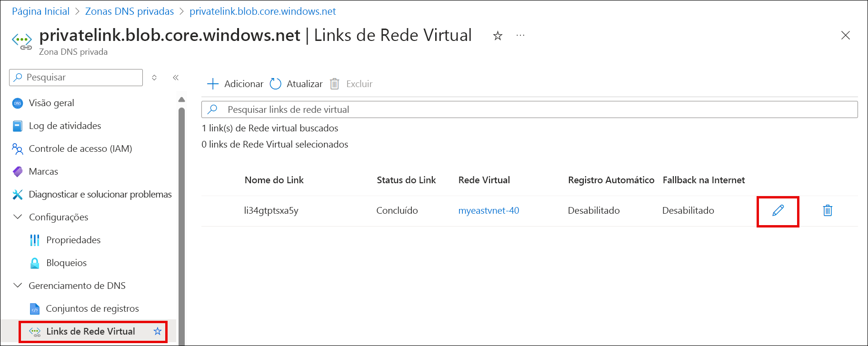868x346 pixels.
Task: Open the ellipsis more-options menu
Action: click(520, 35)
